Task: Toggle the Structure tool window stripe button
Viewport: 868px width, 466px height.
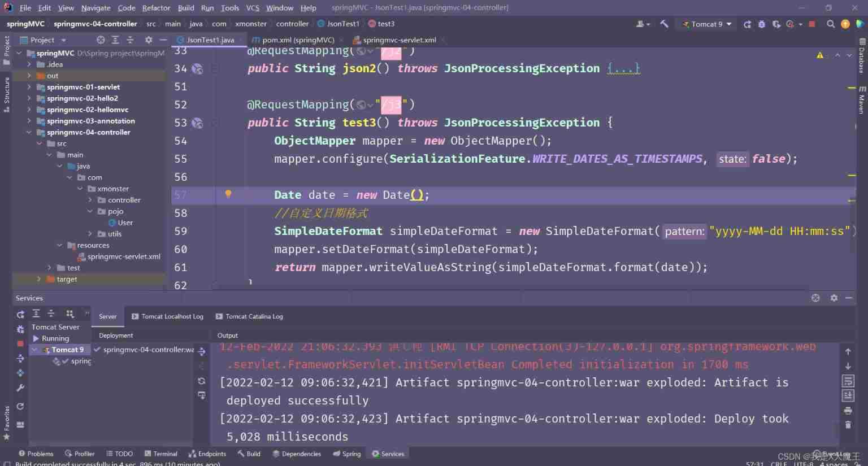Action: [7, 95]
